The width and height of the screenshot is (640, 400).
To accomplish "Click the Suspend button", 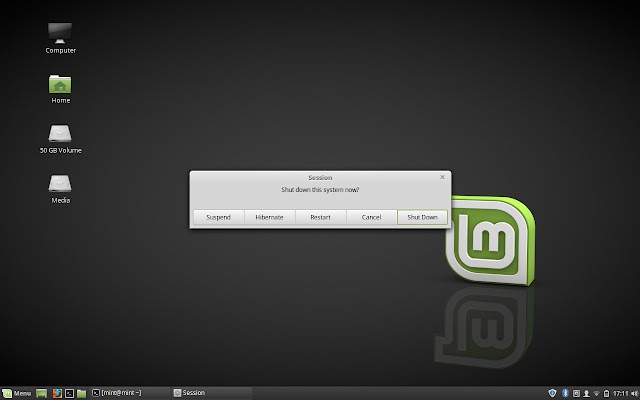I will click(218, 217).
